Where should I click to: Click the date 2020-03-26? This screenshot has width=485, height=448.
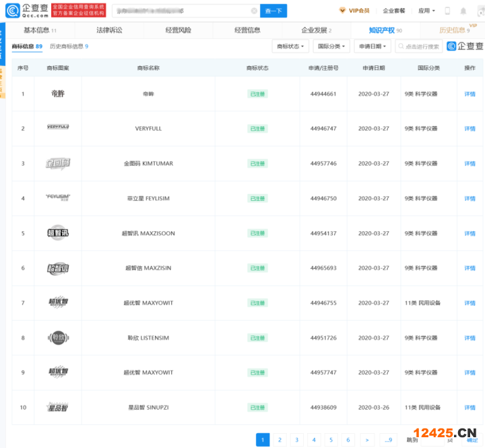point(374,408)
